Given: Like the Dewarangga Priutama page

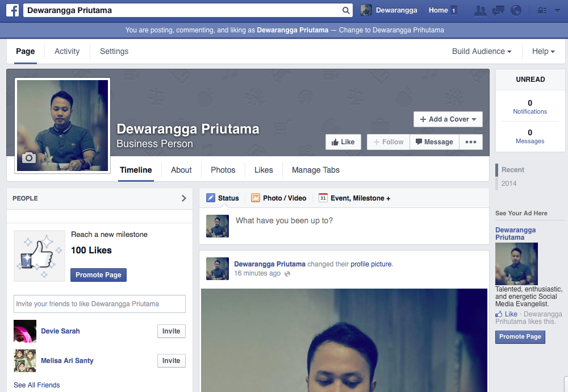Looking at the screenshot, I should coord(343,141).
